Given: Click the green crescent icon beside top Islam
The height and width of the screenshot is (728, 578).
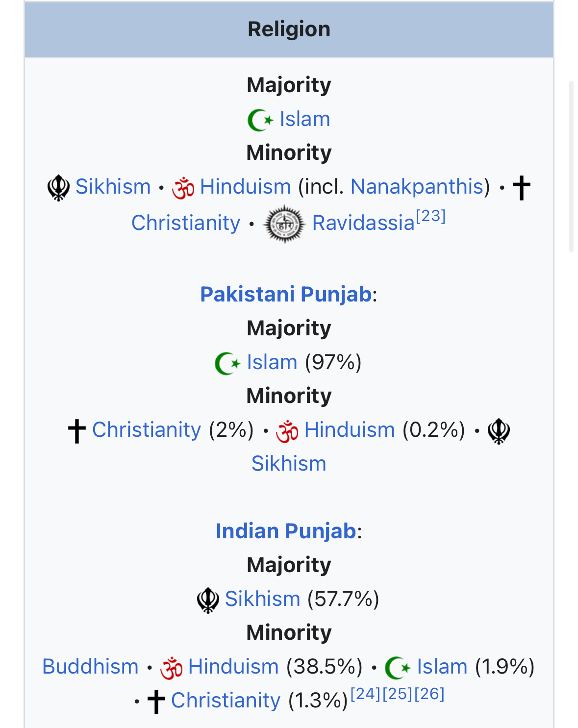Looking at the screenshot, I should click(x=260, y=120).
